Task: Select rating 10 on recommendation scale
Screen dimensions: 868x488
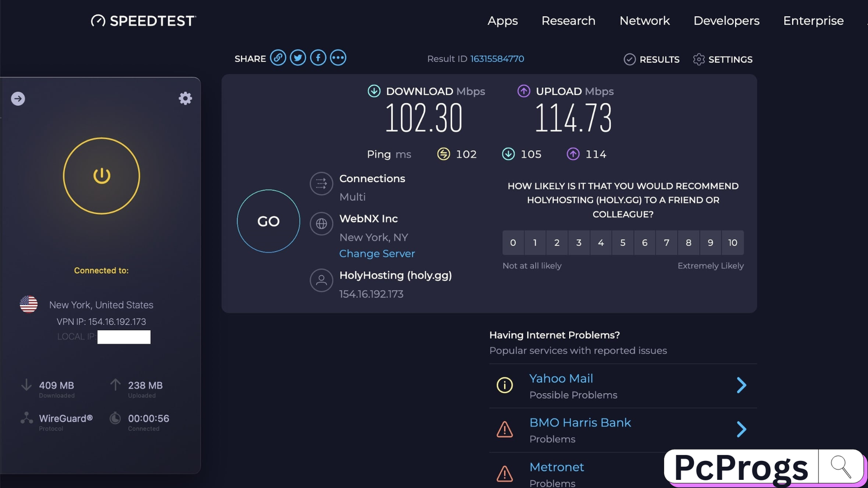Action: point(733,242)
